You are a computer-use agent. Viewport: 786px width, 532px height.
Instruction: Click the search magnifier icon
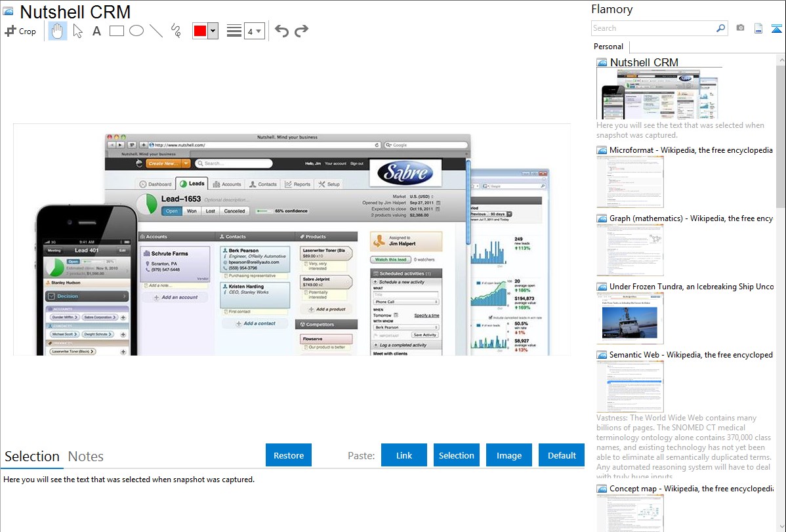(721, 28)
